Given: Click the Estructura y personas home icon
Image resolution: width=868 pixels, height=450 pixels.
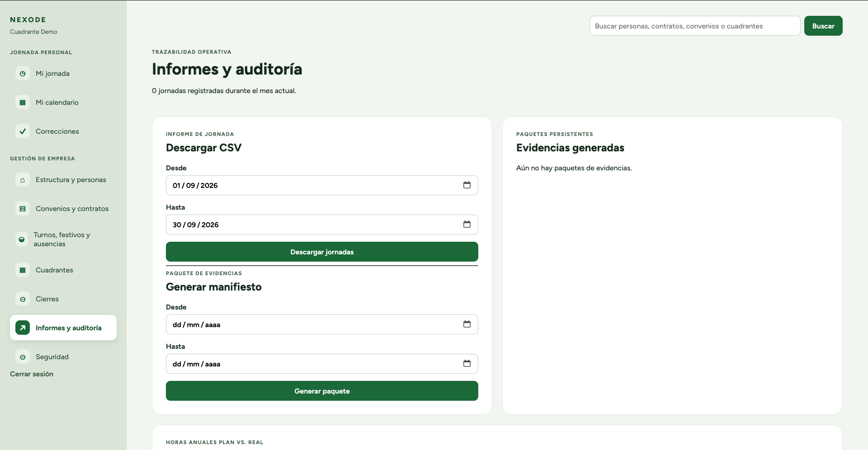Looking at the screenshot, I should coord(23,179).
